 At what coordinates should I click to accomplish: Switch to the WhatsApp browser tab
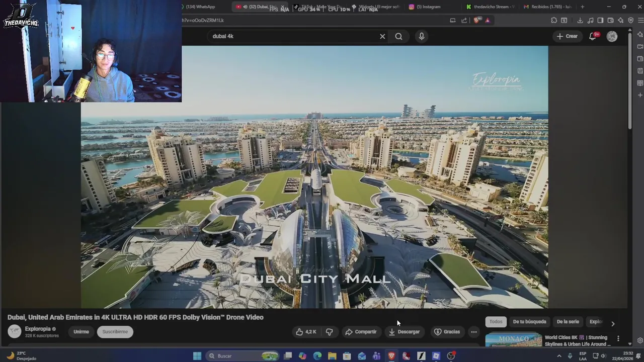coord(200,7)
